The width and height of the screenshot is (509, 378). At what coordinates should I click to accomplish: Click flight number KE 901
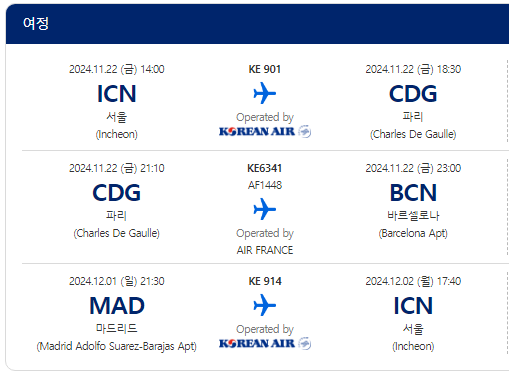coord(265,69)
